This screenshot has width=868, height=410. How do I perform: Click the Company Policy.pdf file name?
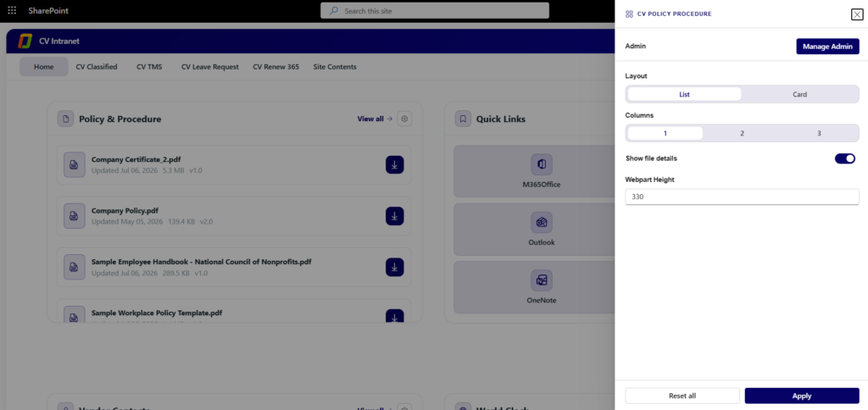pos(125,211)
